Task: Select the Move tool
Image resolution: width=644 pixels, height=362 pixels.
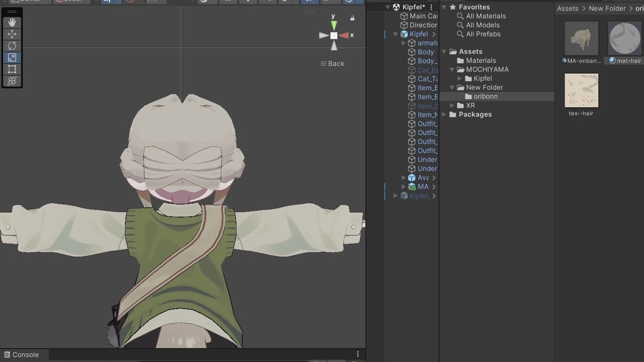Action: tap(12, 34)
